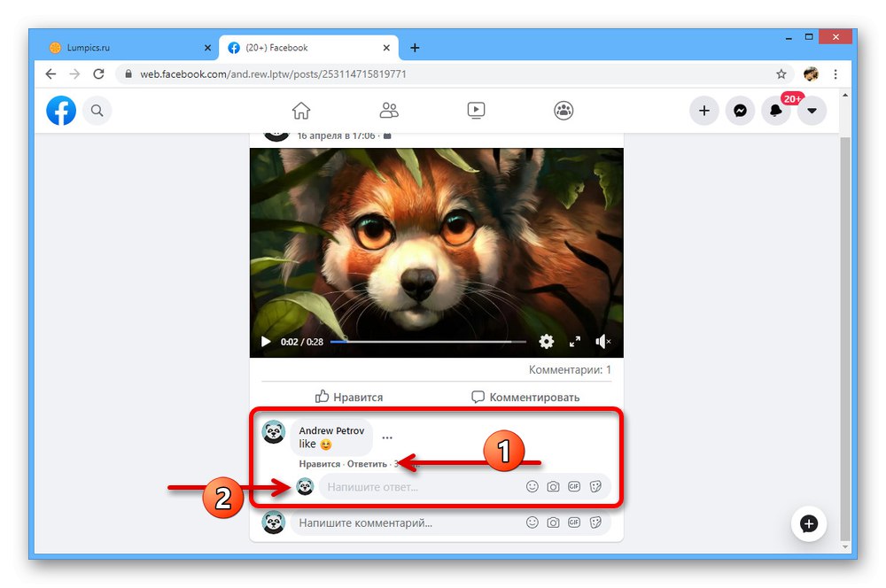The image size is (886, 588).
Task: Open the Chrome three-dot menu
Action: coord(835,74)
